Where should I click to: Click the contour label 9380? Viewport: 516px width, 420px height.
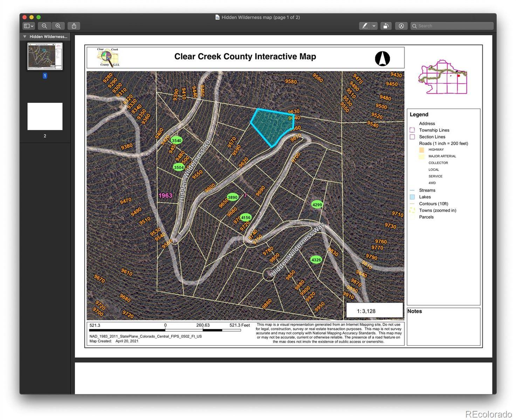pyautogui.click(x=126, y=146)
